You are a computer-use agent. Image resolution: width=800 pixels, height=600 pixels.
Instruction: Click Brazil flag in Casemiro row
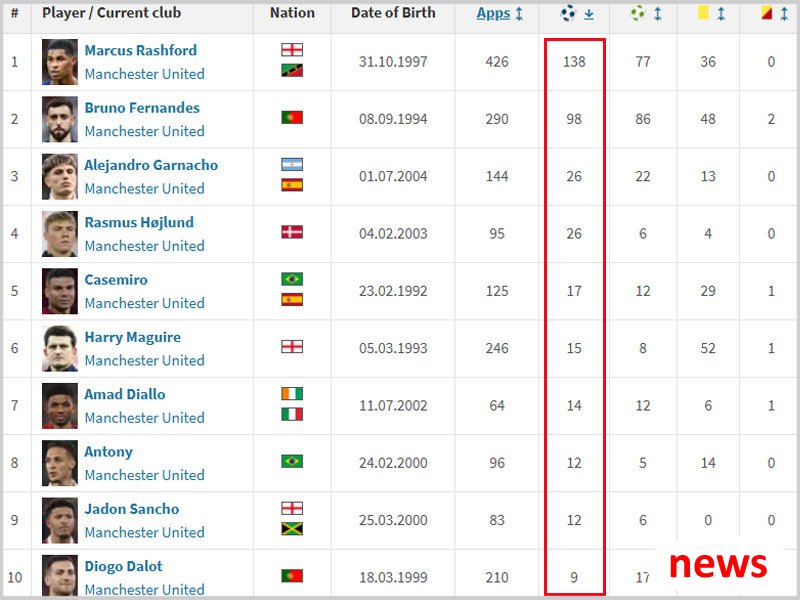click(292, 279)
